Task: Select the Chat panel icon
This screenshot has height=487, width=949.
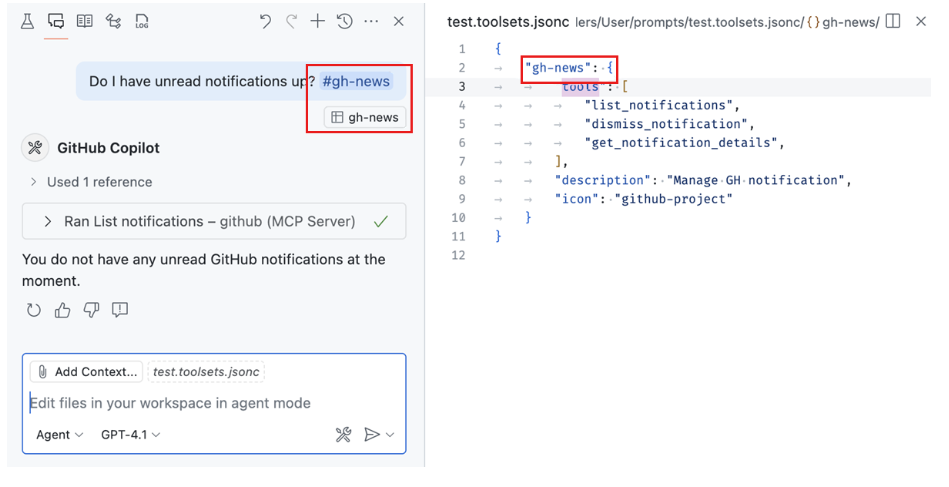Action: pyautogui.click(x=56, y=22)
